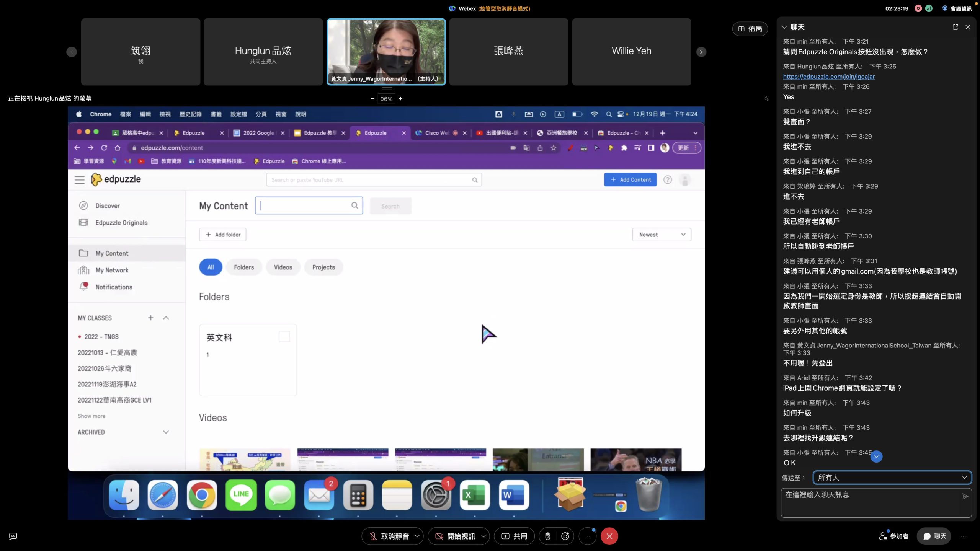
Task: Zoom in shared screen with plus
Action: [x=400, y=99]
